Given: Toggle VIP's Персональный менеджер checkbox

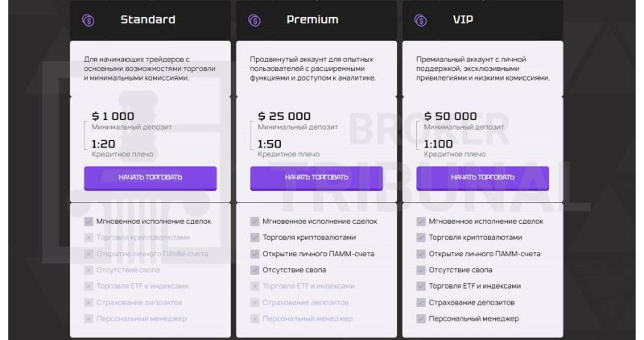Looking at the screenshot, I should pos(421,318).
